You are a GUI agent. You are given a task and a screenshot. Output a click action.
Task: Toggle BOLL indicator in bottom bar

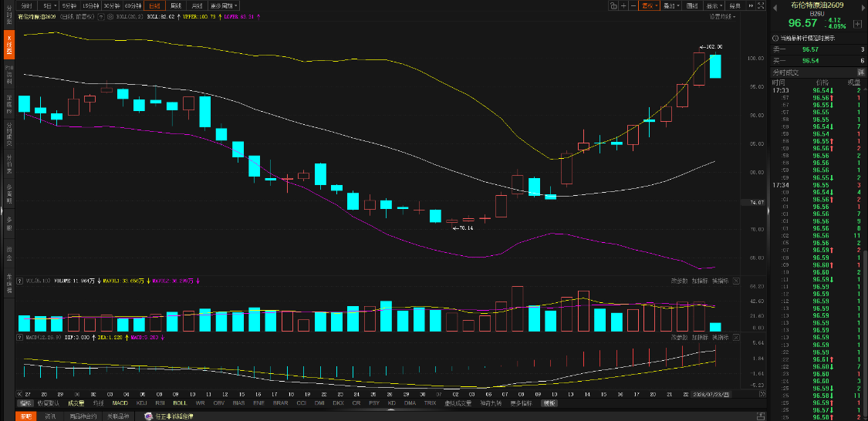coord(179,403)
